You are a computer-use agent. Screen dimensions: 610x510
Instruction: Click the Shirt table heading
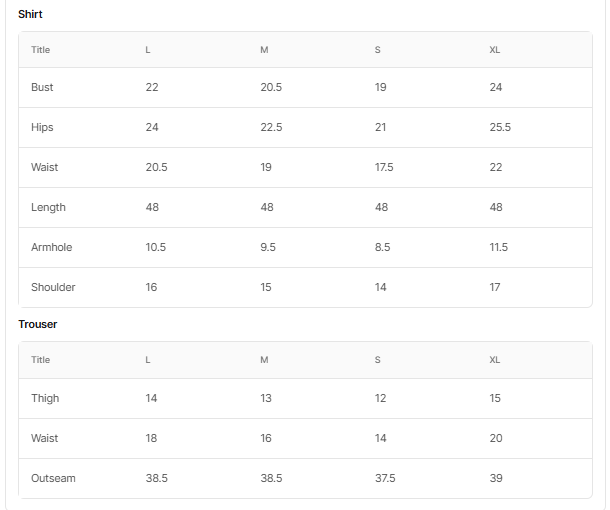tap(30, 15)
